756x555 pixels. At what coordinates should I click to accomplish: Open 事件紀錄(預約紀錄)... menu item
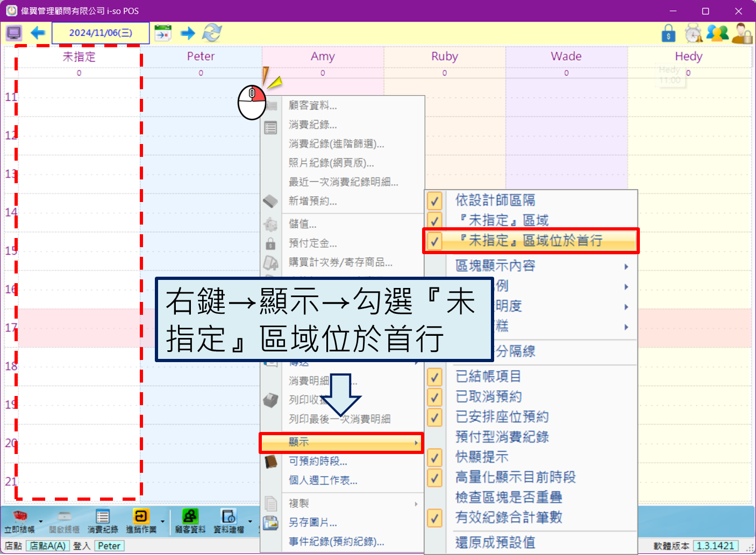(343, 542)
